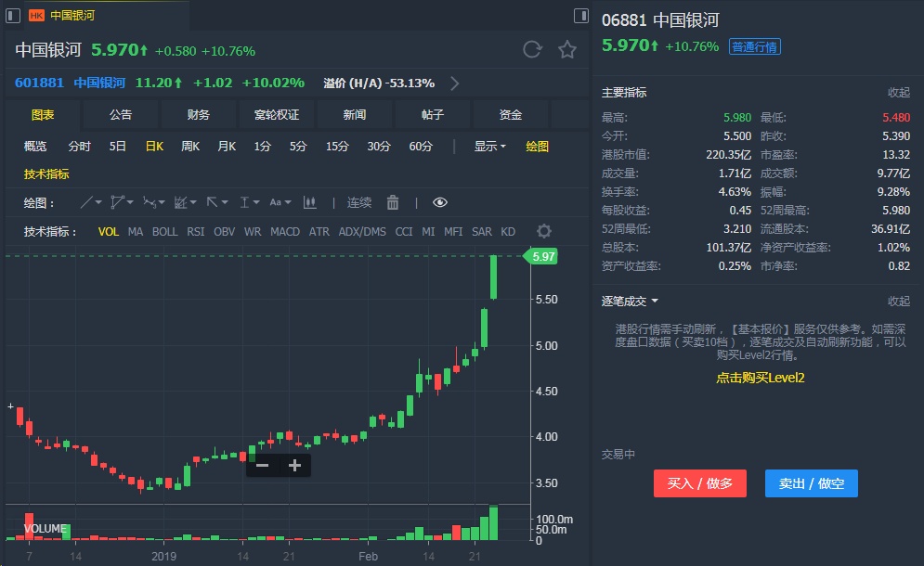Viewport: 924px width, 566px height.
Task: Select the line drawing tool
Action: click(x=86, y=202)
